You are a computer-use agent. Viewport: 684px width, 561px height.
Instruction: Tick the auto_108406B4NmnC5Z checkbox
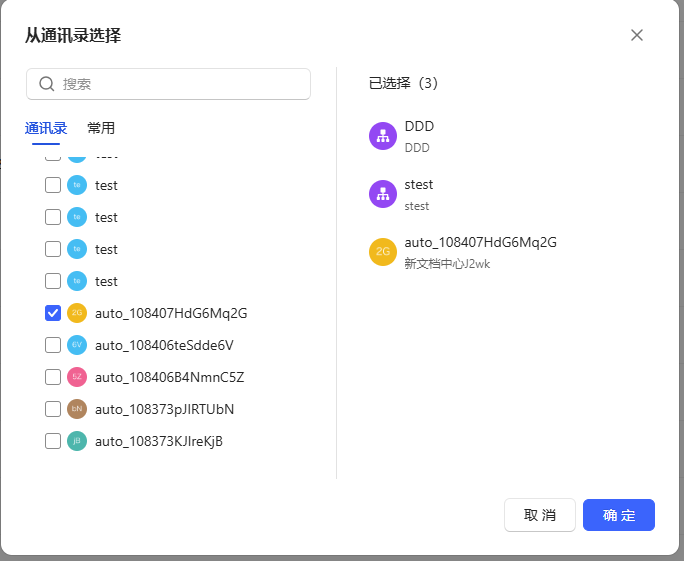pos(53,377)
